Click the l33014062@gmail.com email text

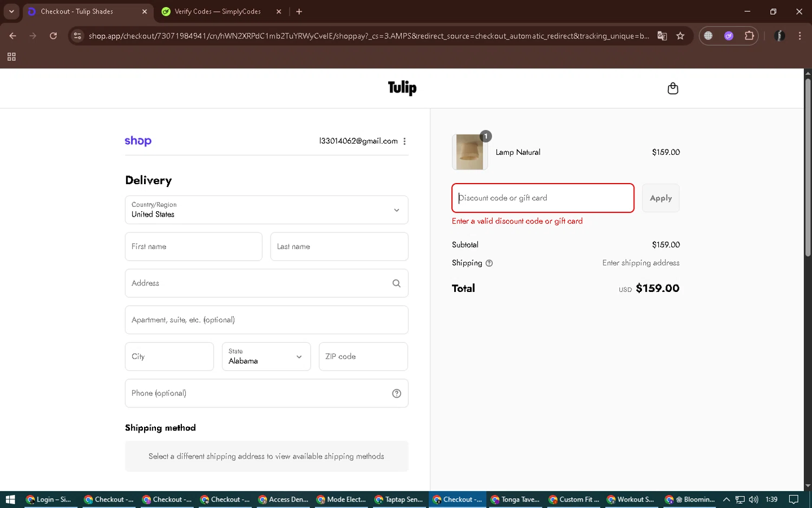(x=358, y=141)
